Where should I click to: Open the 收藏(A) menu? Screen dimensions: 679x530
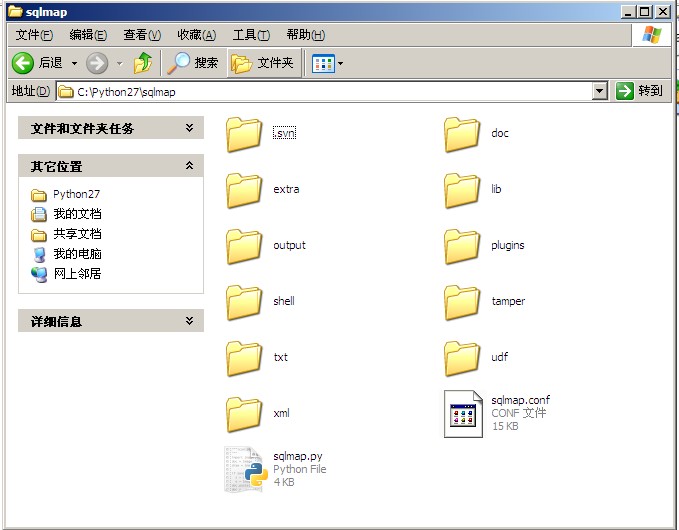tap(197, 35)
